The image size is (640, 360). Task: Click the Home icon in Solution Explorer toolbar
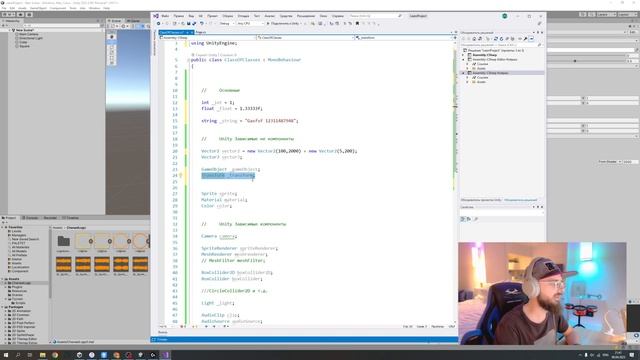pos(474,39)
